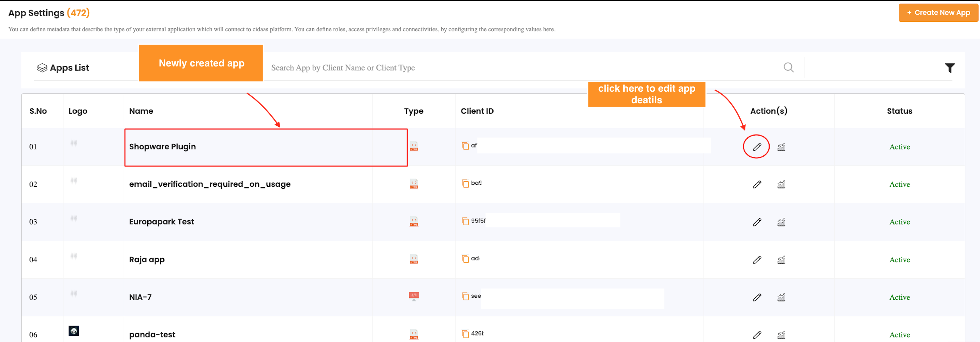Image resolution: width=980 pixels, height=342 pixels.
Task: Click the search magnifier icon
Action: coord(788,68)
